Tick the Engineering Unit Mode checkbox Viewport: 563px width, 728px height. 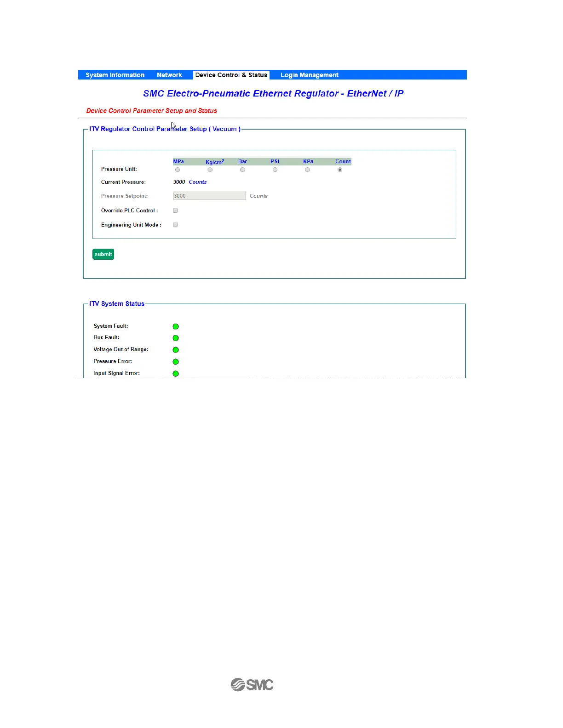point(175,225)
